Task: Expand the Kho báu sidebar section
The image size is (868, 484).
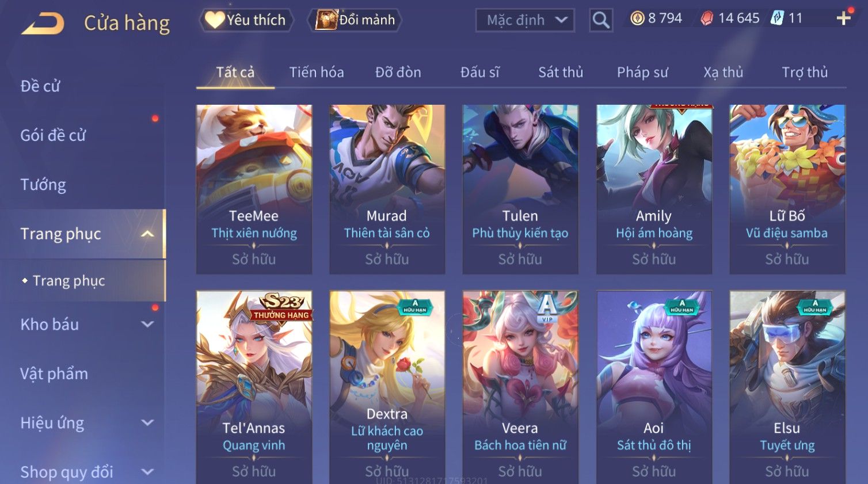Action: click(148, 324)
